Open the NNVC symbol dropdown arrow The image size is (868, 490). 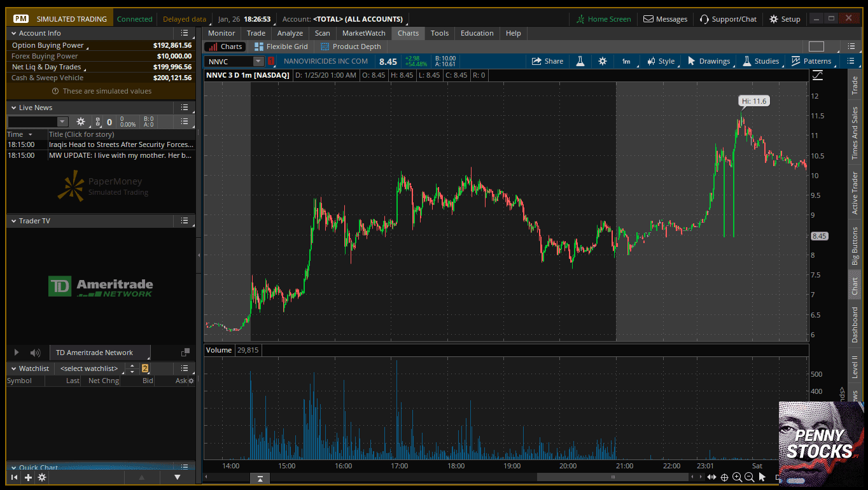[258, 61]
